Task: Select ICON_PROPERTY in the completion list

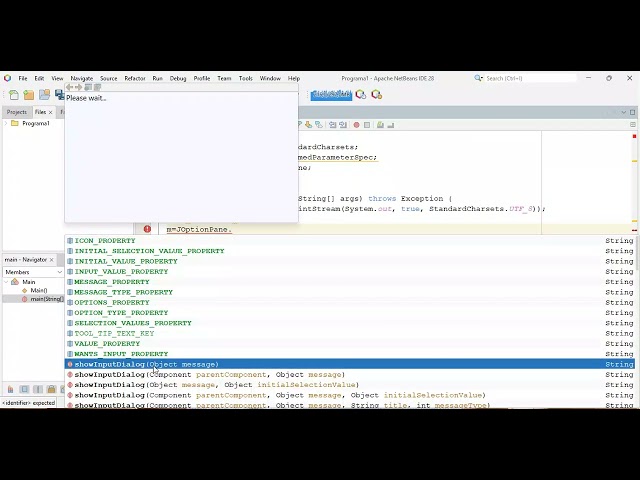Action: 350,240
